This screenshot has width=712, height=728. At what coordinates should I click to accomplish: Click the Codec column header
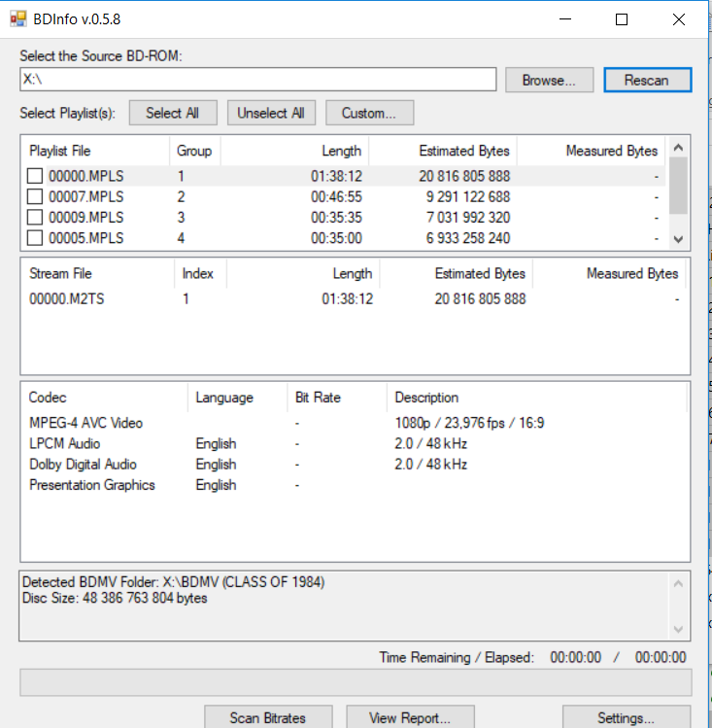(x=104, y=398)
